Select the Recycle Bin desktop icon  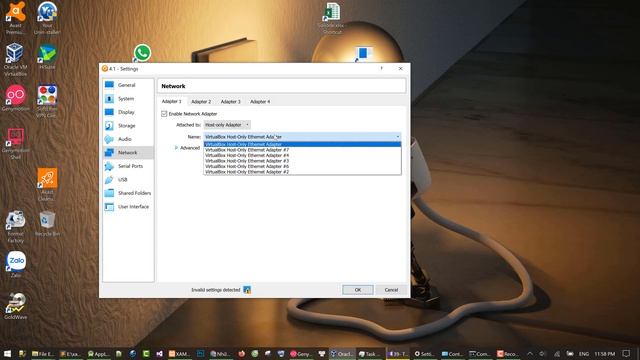tap(47, 224)
